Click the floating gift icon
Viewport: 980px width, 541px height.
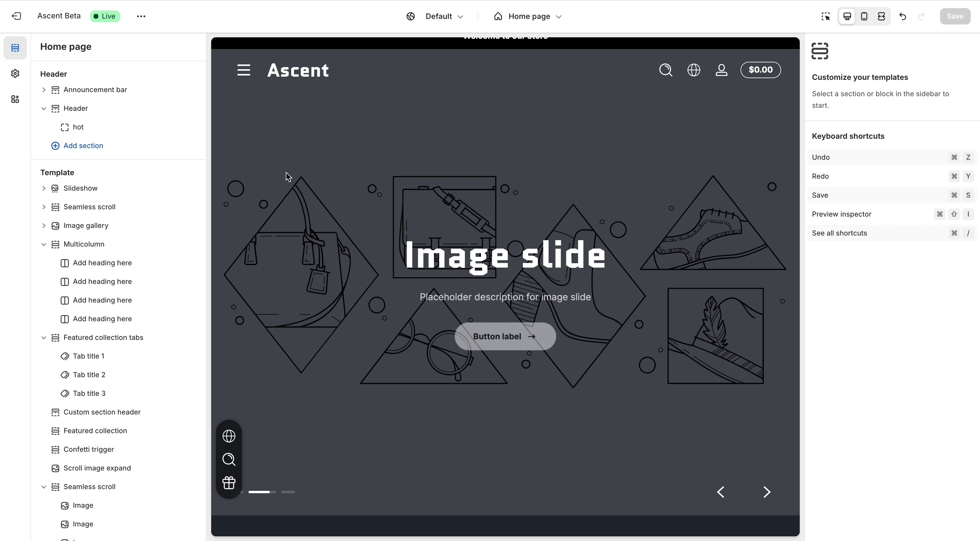tap(229, 483)
